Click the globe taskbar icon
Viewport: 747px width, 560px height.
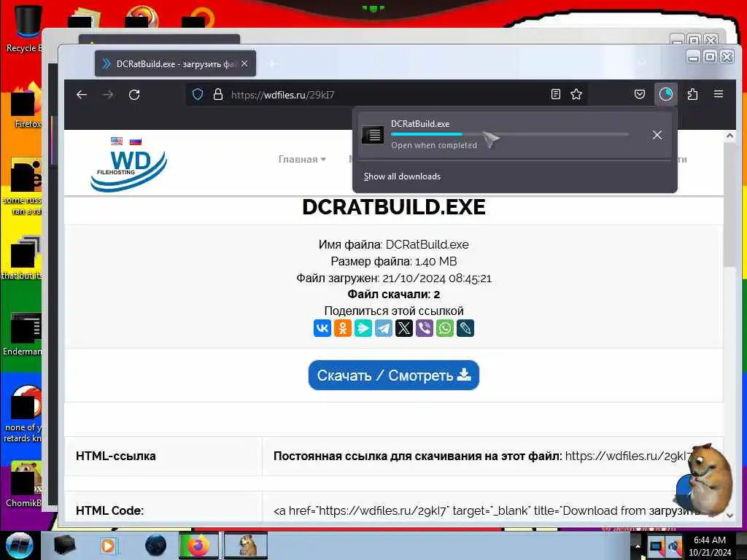point(156,545)
